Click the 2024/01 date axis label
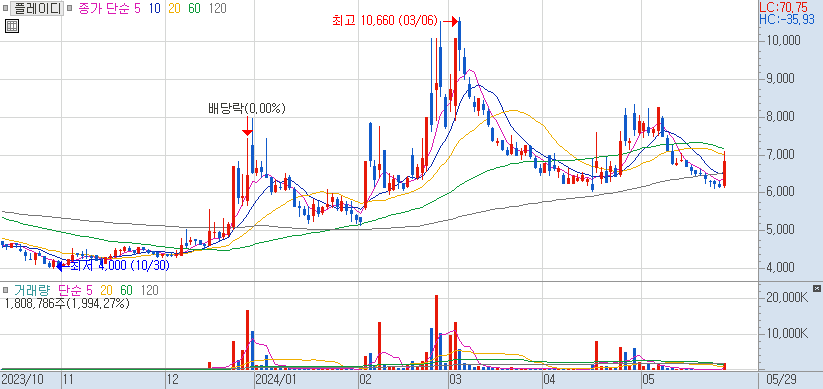Viewport: 823px width, 389px height. pos(276,379)
